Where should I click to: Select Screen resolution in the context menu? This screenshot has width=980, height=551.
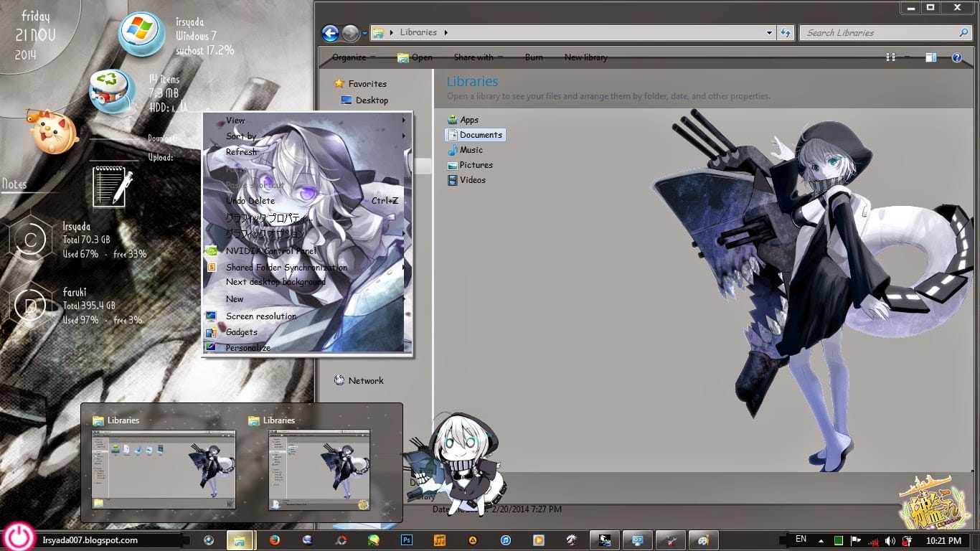coord(260,316)
